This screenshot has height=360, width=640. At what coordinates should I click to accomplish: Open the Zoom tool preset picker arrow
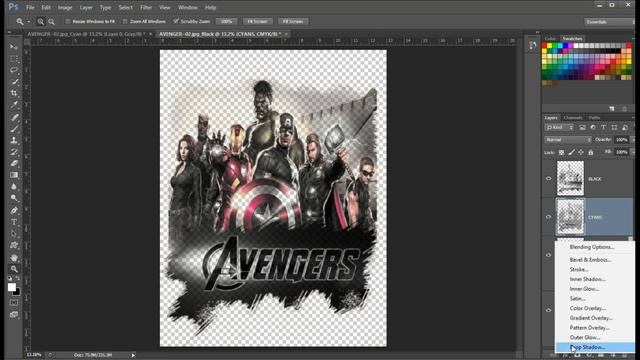click(x=29, y=22)
